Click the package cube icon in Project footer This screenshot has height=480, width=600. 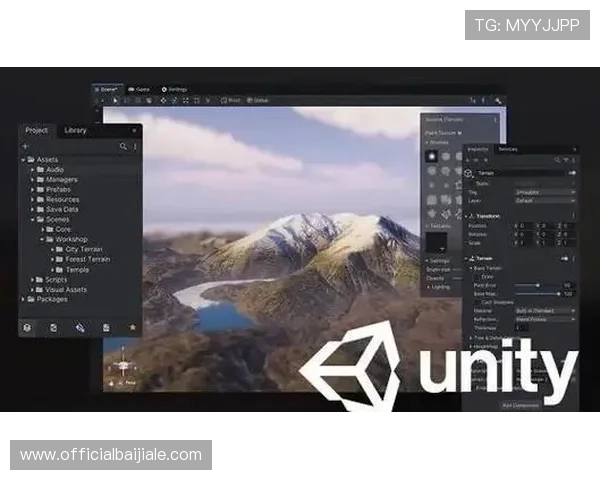(27, 327)
